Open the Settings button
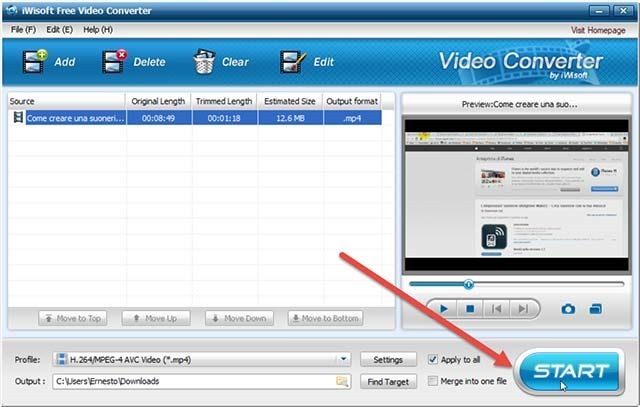The height and width of the screenshot is (407, 640). pos(388,359)
